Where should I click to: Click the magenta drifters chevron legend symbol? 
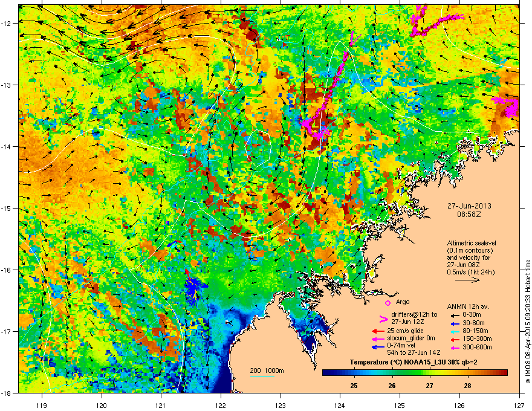tap(383, 319)
